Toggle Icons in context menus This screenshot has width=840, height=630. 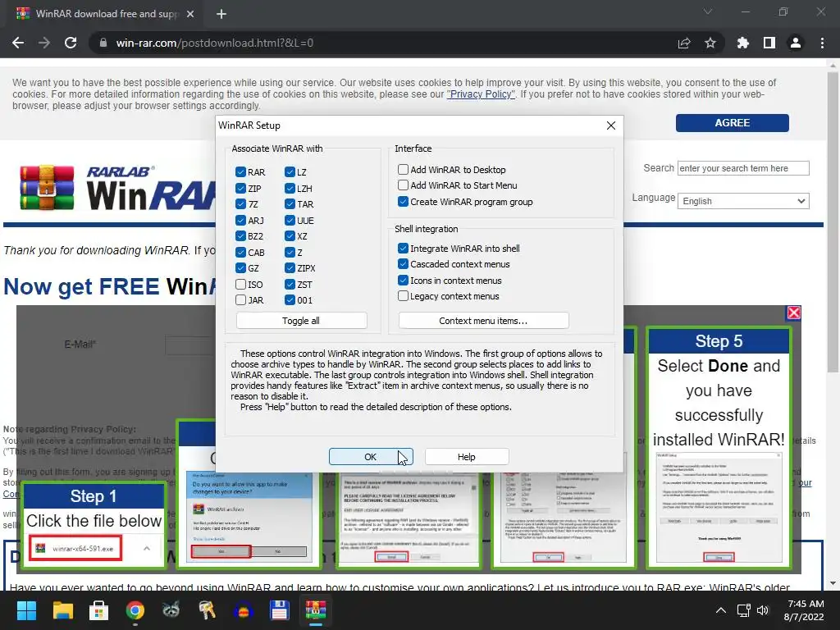403,281
